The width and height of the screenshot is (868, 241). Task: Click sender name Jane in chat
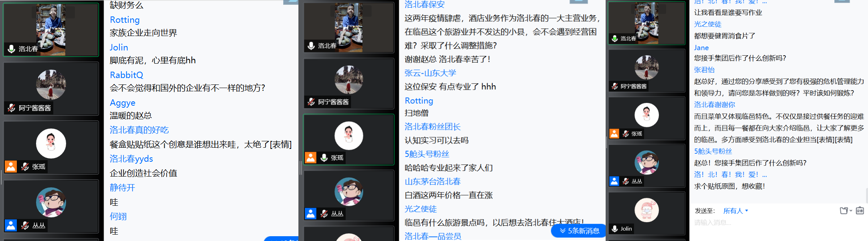click(x=701, y=48)
